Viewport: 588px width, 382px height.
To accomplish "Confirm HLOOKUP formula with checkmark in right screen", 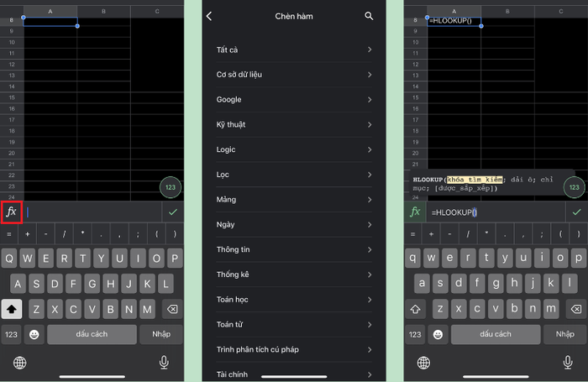I will click(577, 212).
